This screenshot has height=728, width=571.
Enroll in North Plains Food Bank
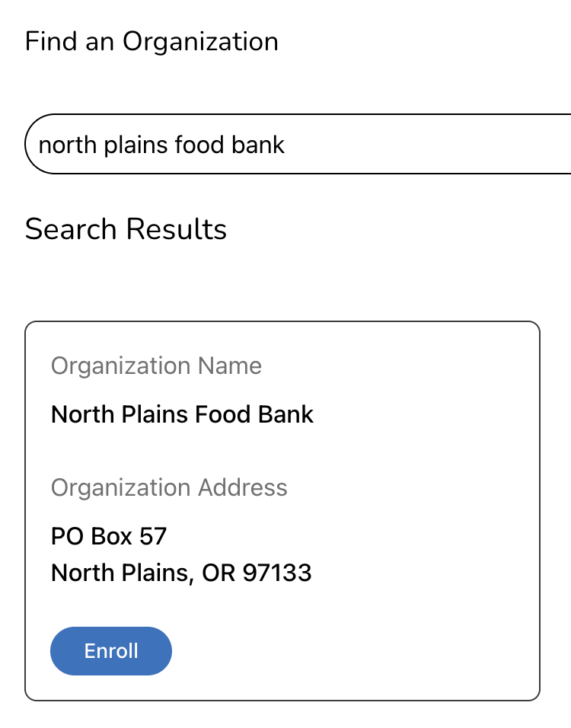pos(111,651)
